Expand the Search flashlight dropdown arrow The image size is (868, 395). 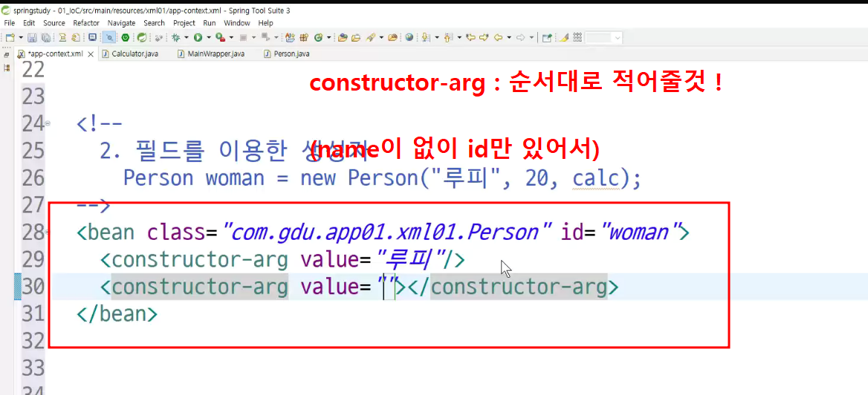pyautogui.click(x=381, y=38)
